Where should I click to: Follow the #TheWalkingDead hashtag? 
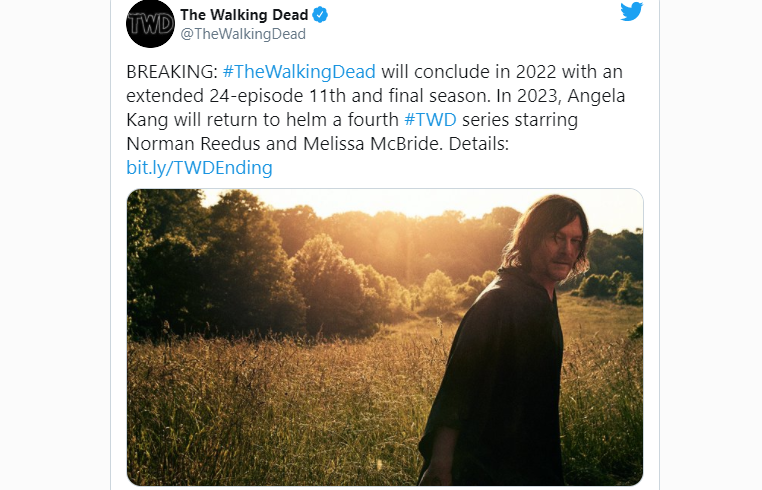(x=299, y=71)
